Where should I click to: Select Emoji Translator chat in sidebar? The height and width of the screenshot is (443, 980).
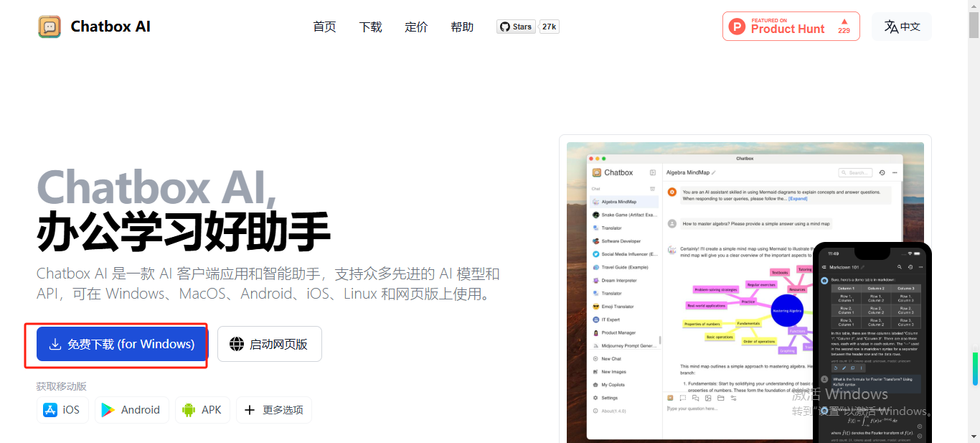(x=624, y=307)
